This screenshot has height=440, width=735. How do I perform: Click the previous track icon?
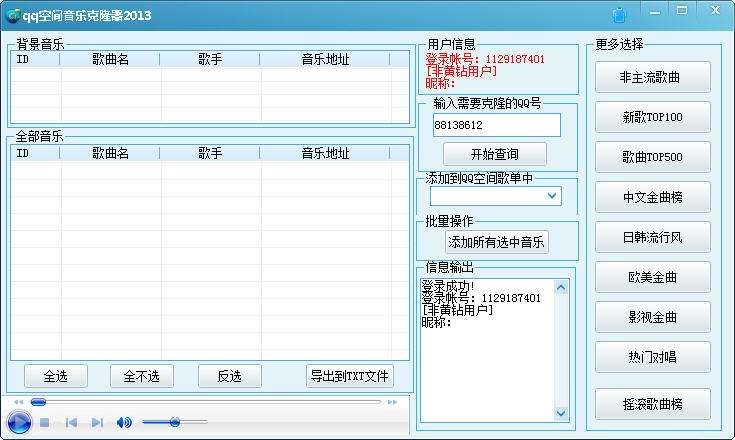pos(71,423)
